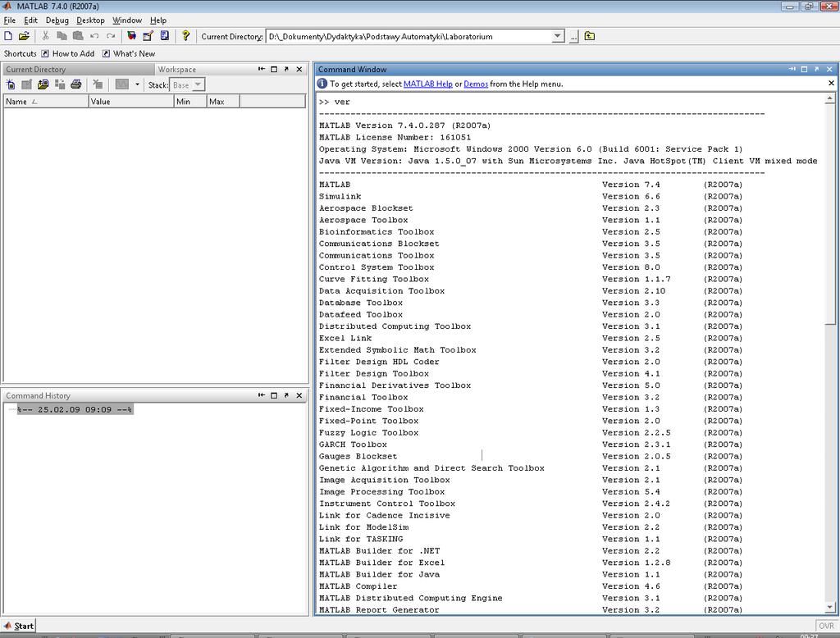The height and width of the screenshot is (638, 840).
Task: Click the Fuzzy Logic Toolbox line
Action: click(531, 433)
